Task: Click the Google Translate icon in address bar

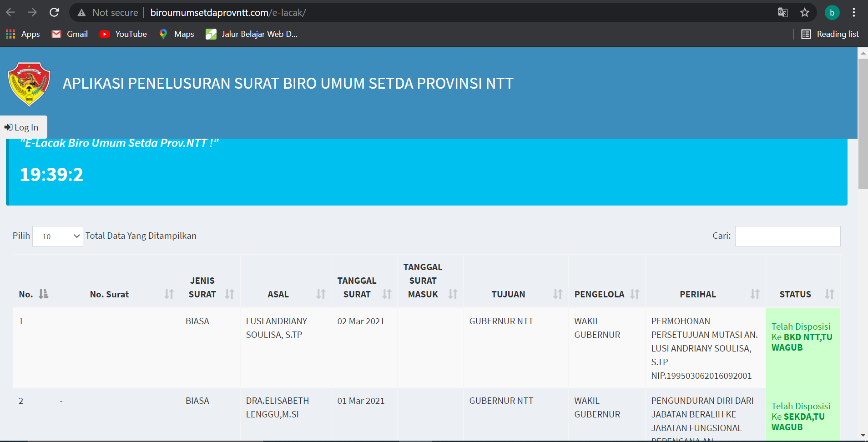Action: click(782, 12)
